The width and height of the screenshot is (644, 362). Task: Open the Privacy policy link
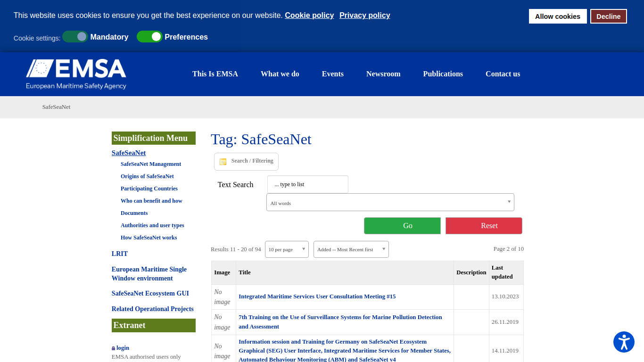coord(365,15)
